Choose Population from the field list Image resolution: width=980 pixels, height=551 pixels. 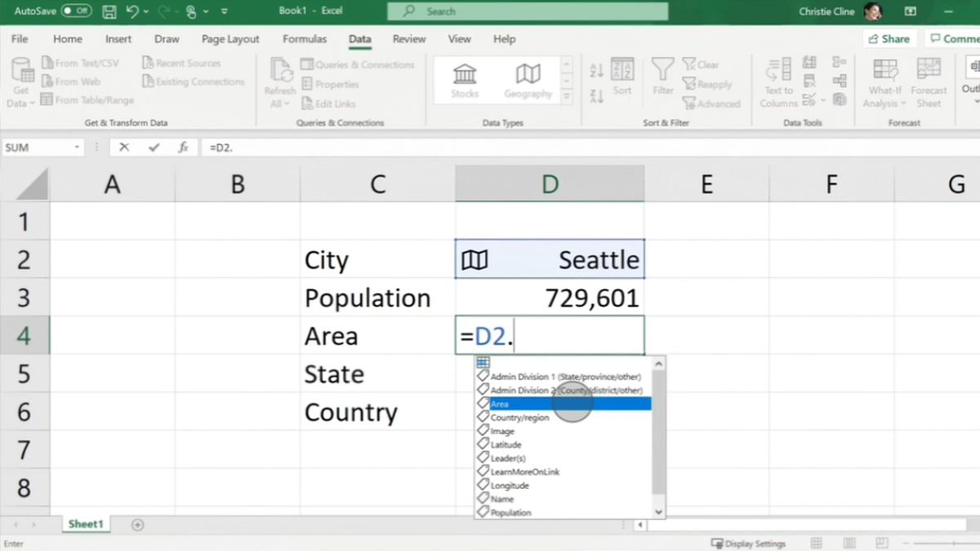pos(563,513)
